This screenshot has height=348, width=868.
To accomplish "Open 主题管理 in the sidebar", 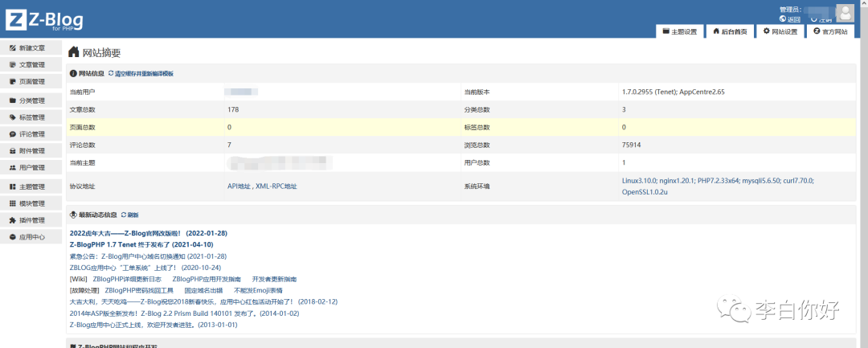I will tap(31, 187).
